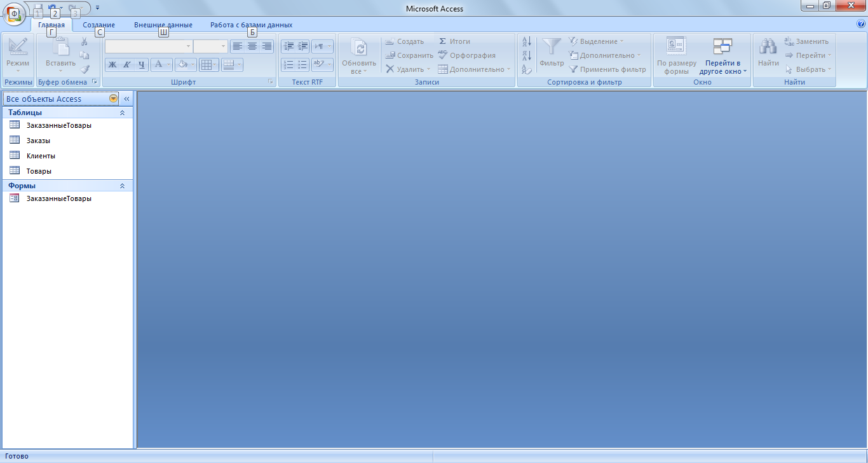Screen dimensions: 868x463
Task: Open Дополнительно dropdown in Сортировка и фильтр
Action: coord(605,55)
